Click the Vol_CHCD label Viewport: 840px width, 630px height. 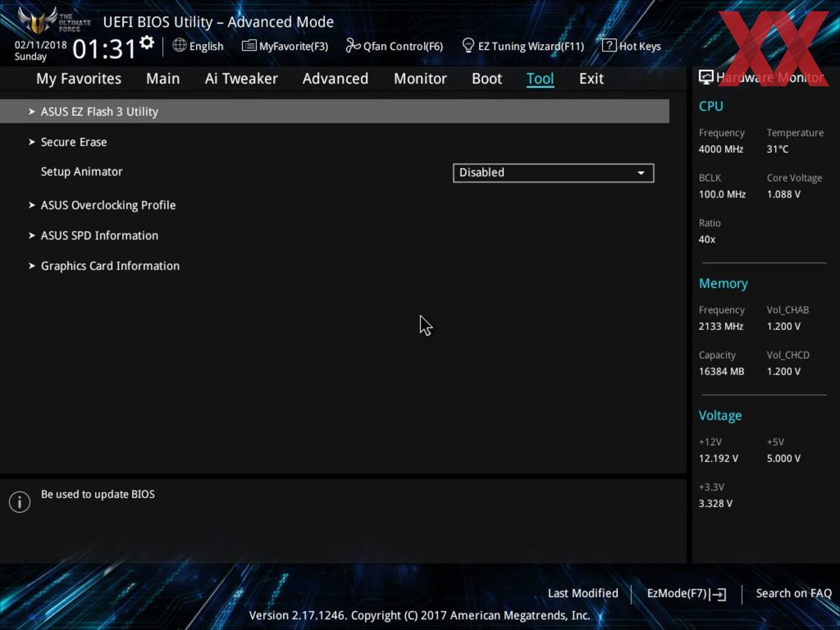coord(788,355)
